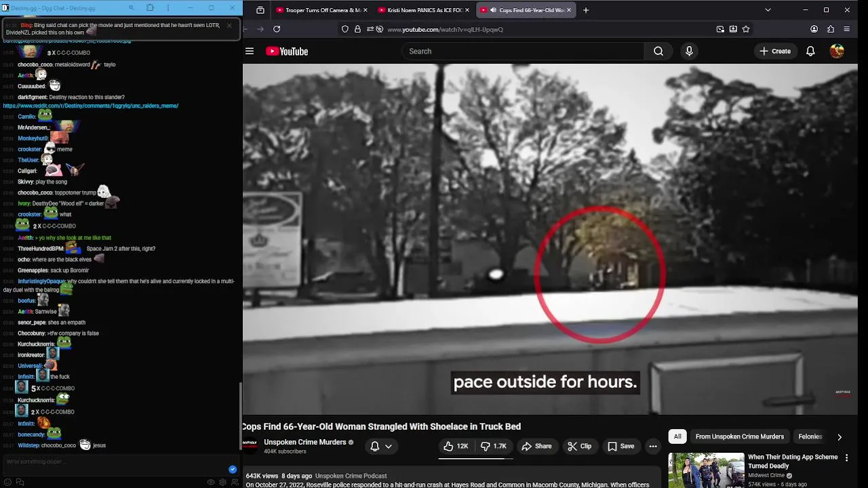This screenshot has width=868, height=488.
Task: Switch to Kristi Noem PANICS tab
Action: pyautogui.click(x=422, y=10)
